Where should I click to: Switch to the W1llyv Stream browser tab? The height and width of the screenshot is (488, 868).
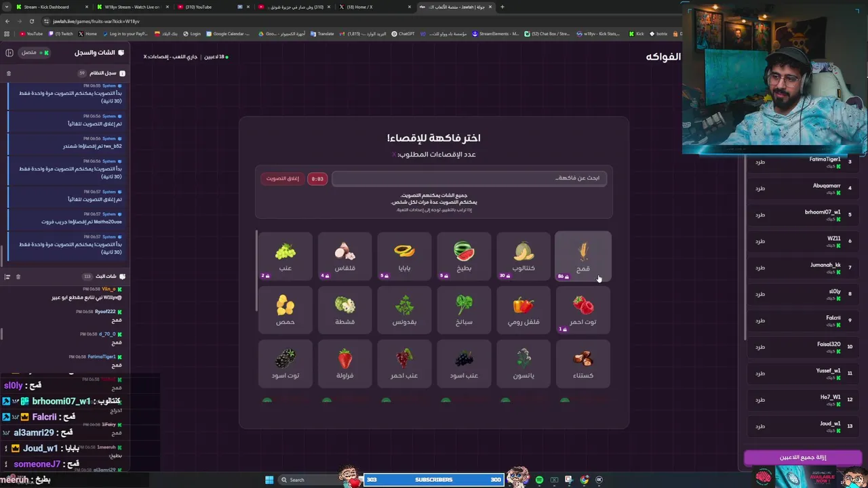(132, 7)
